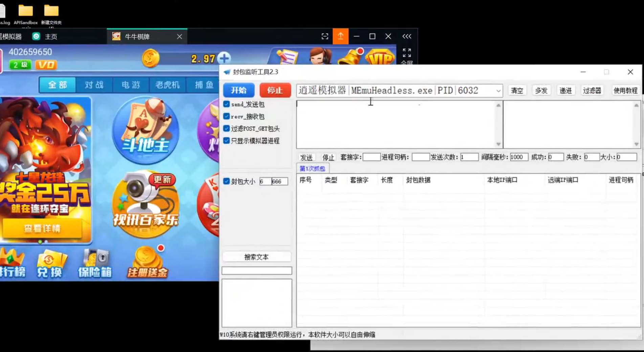Image resolution: width=644 pixels, height=352 pixels.
Task: Select the 对战 game category tab
Action: pyautogui.click(x=94, y=85)
